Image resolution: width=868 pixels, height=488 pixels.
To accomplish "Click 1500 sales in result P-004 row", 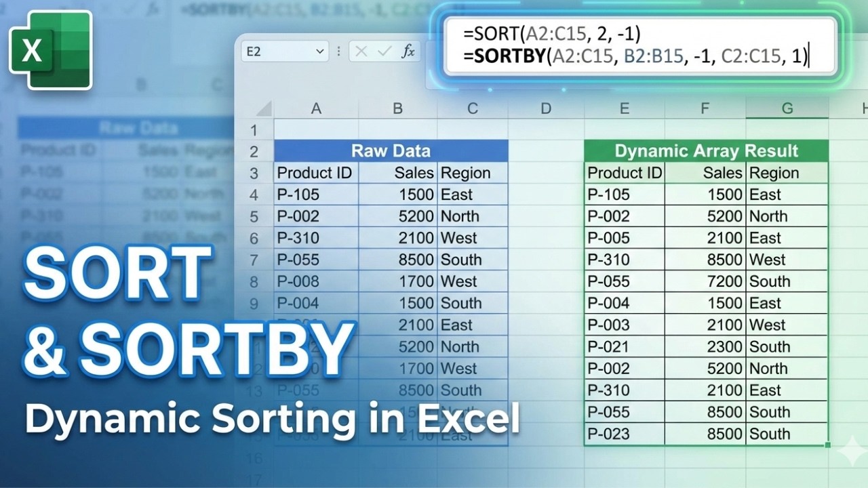I will pos(705,303).
